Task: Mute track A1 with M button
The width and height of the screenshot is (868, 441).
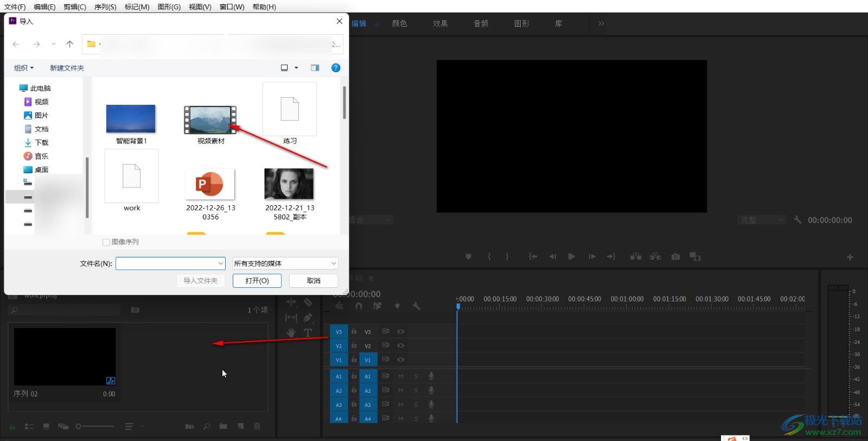Action: (401, 376)
